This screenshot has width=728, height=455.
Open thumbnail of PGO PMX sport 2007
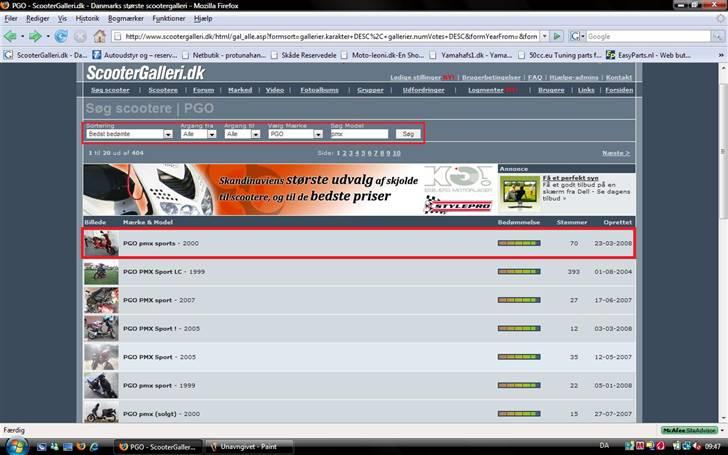click(101, 300)
